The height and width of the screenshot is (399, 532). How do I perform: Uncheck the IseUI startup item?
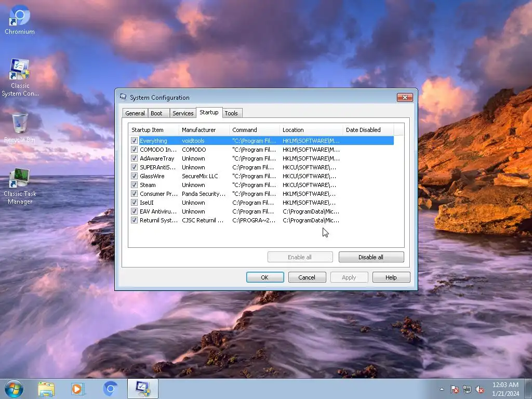coord(134,202)
